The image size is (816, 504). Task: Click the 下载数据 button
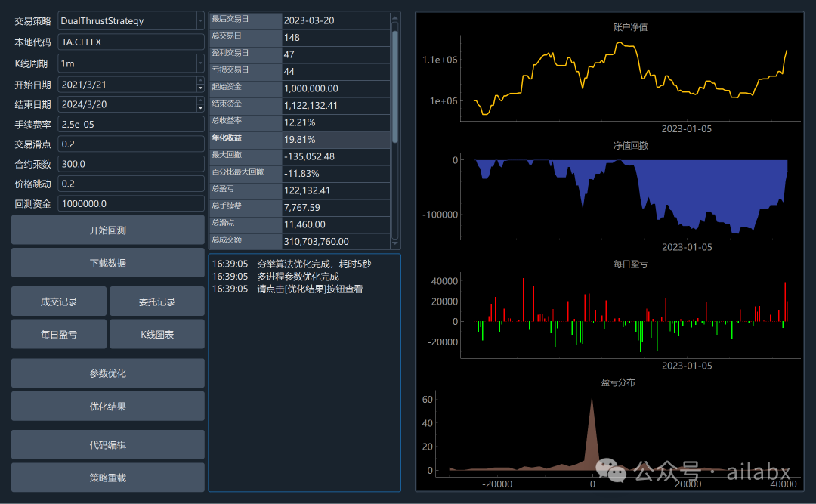point(108,263)
